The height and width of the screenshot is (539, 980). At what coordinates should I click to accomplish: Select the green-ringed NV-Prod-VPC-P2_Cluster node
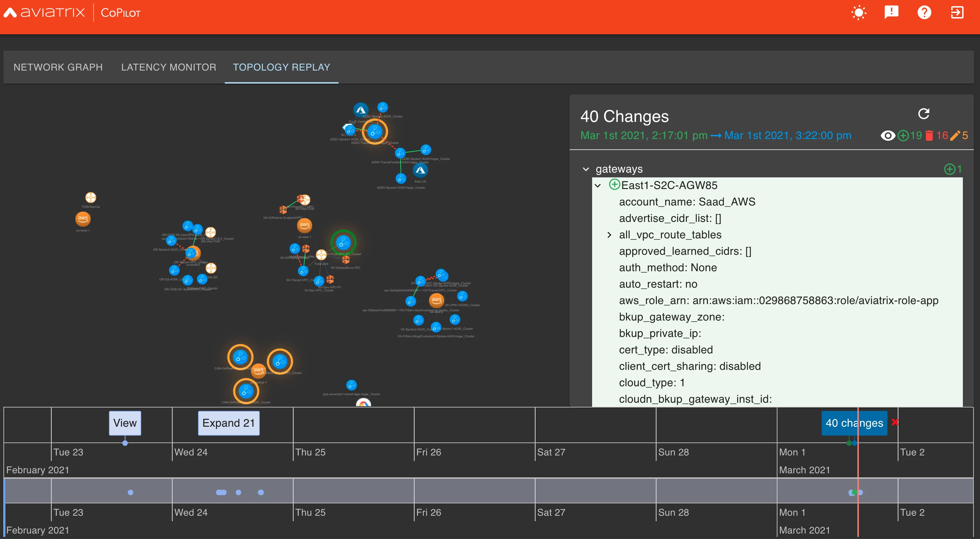(343, 242)
